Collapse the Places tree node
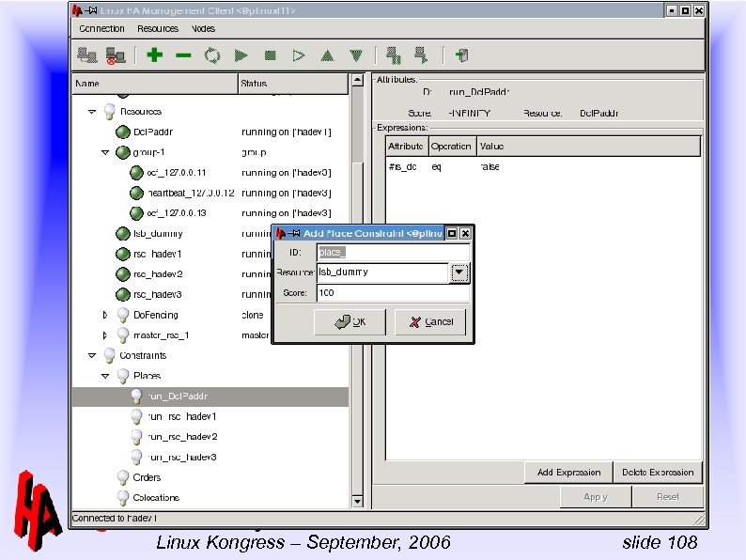This screenshot has height=560, width=746. coord(105,376)
